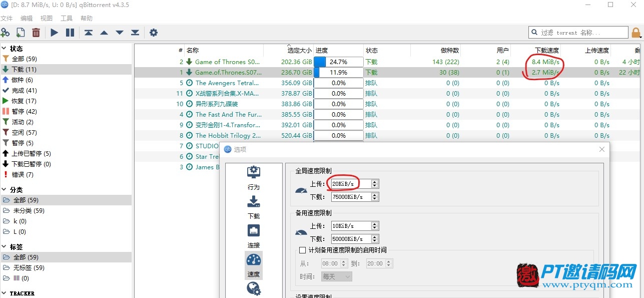
Task: Open the 帮助 menu
Action: coord(87,19)
